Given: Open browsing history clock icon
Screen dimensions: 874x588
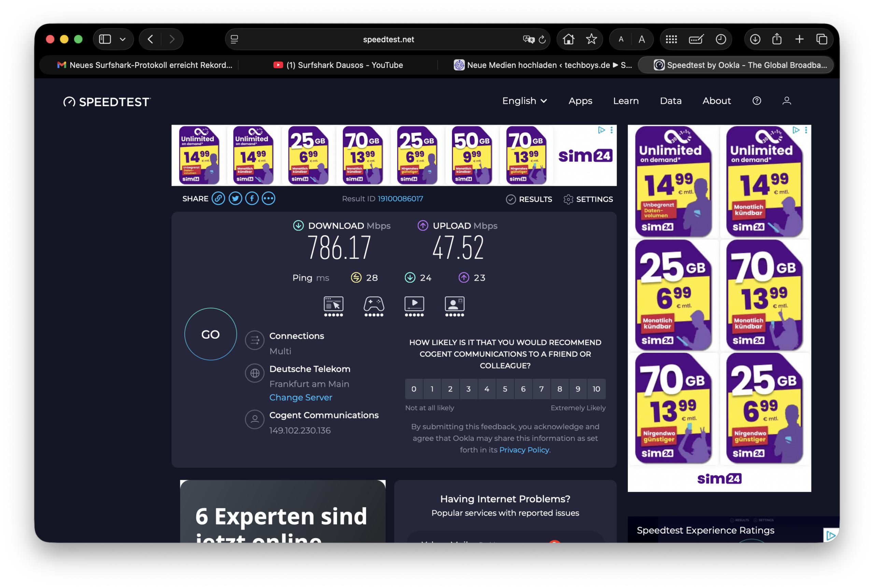Looking at the screenshot, I should (x=721, y=39).
